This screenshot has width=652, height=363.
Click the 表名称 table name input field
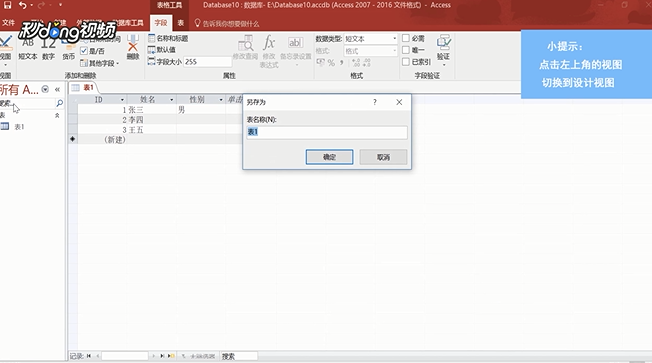coord(327,132)
